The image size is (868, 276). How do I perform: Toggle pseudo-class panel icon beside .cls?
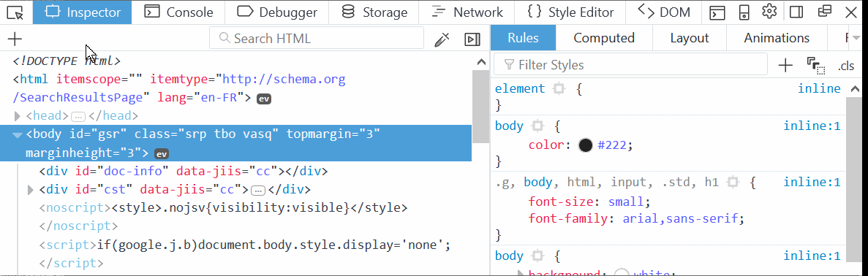point(816,65)
